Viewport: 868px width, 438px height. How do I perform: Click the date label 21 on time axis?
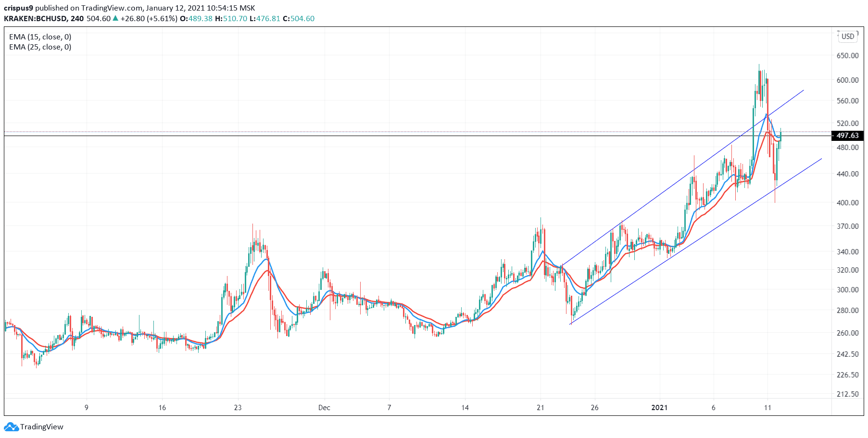[x=541, y=408]
